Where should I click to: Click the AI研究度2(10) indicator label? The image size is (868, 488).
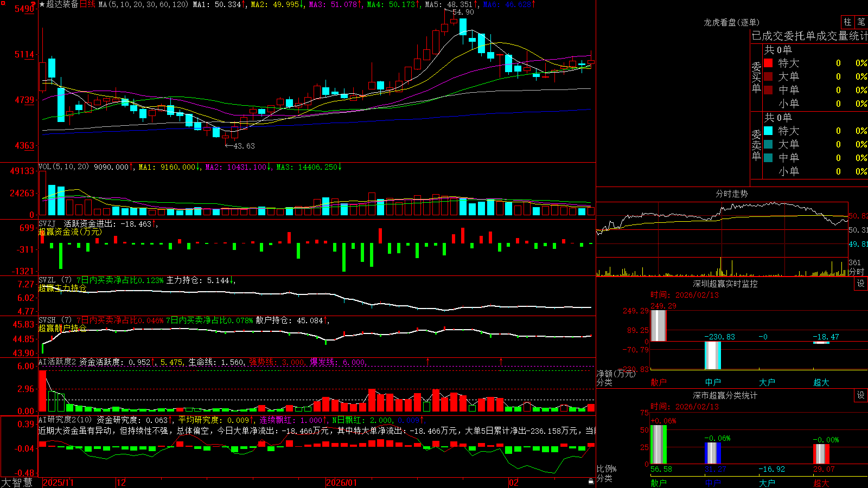pyautogui.click(x=65, y=420)
